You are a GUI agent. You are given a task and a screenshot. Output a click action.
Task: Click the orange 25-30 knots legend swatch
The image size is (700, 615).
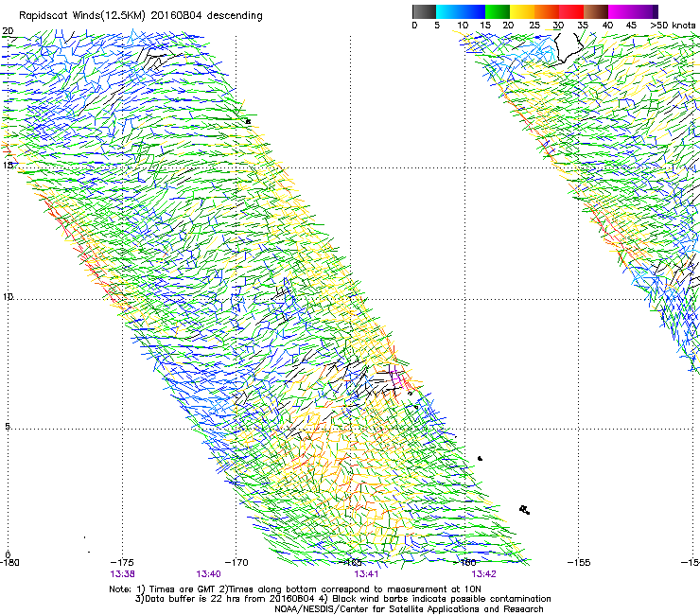pos(547,11)
